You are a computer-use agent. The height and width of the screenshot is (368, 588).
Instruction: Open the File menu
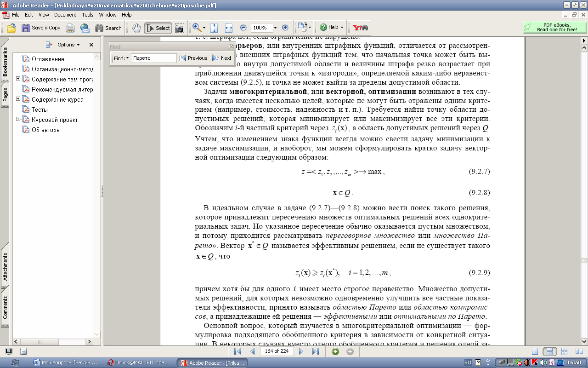click(16, 15)
